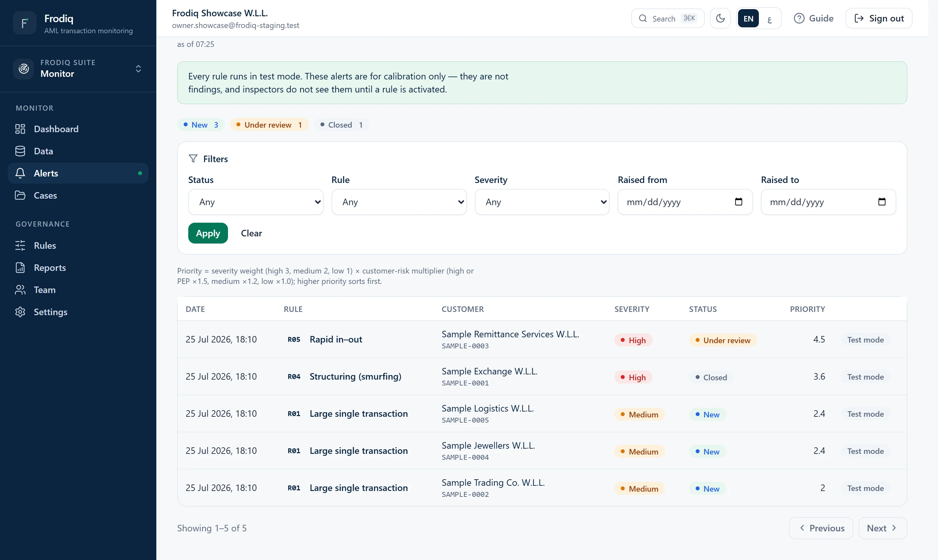
Task: Open the Rapid in–out alert row
Action: 542,340
